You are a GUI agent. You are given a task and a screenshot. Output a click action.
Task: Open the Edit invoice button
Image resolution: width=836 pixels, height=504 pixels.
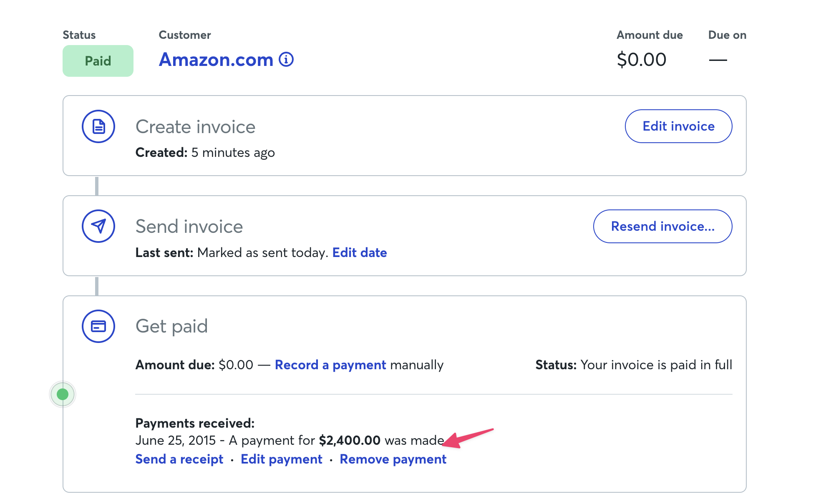678,126
